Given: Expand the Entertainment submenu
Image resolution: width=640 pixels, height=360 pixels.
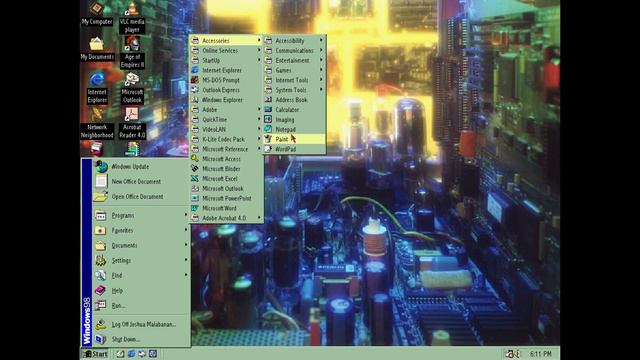Looking at the screenshot, I should pos(294,60).
